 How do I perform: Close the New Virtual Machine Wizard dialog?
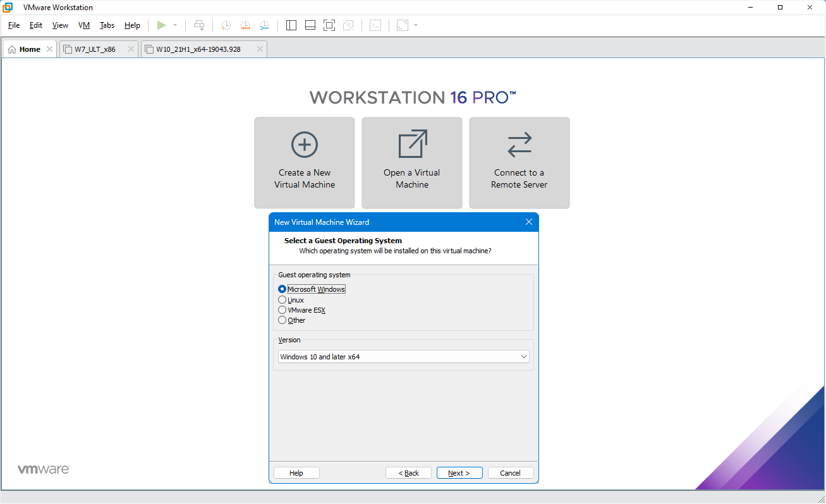click(x=529, y=222)
